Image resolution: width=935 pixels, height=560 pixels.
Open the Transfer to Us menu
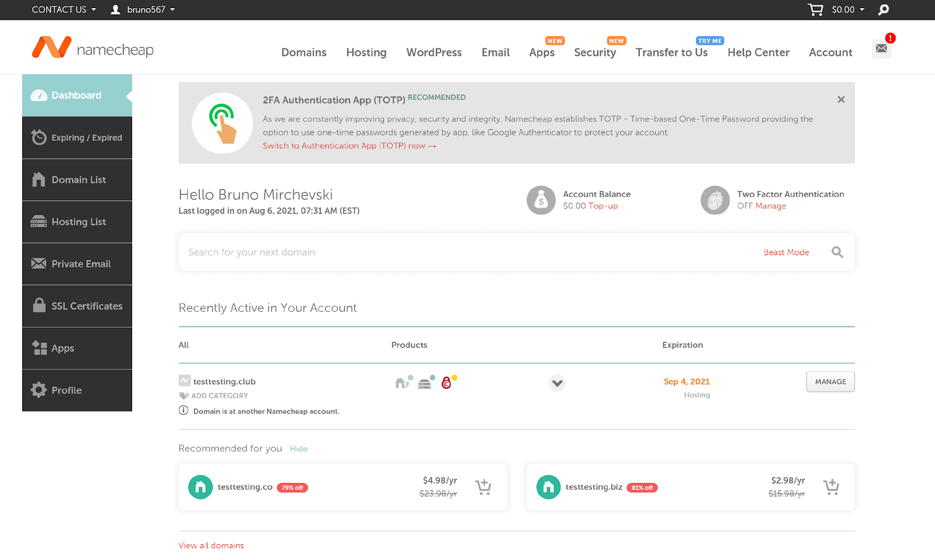671,53
